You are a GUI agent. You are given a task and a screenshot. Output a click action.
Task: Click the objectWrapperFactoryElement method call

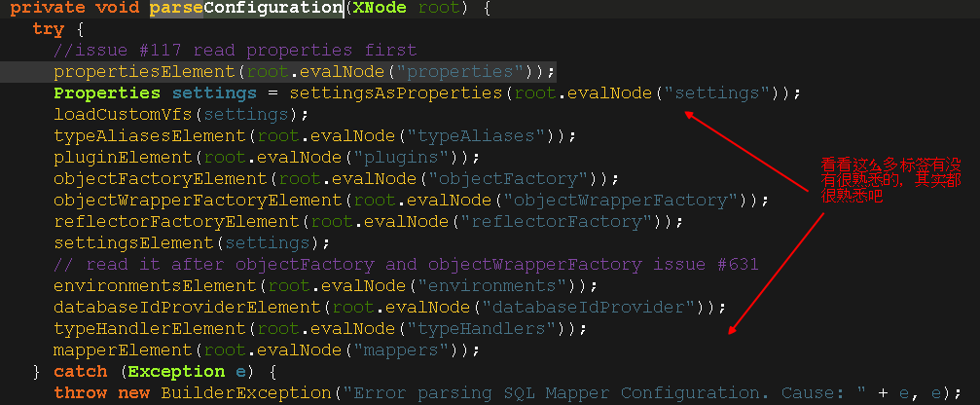pos(199,201)
